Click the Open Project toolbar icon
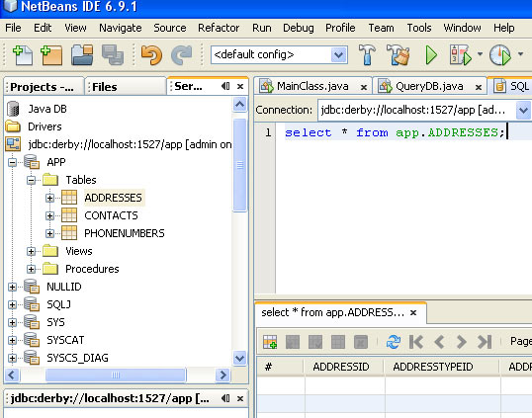Screen dimensions: 532x418 82,55
